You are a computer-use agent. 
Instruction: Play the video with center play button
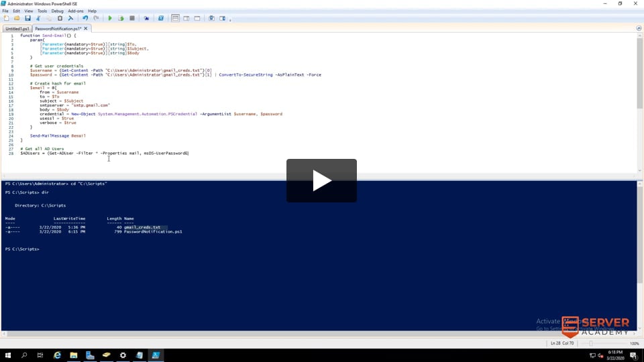321,180
